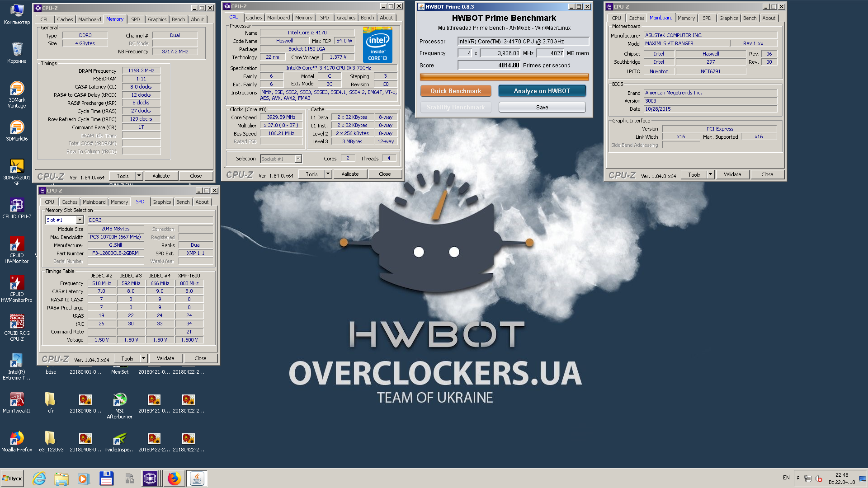The height and width of the screenshot is (488, 868).
Task: Open the cfr folder on desktop
Action: click(51, 402)
